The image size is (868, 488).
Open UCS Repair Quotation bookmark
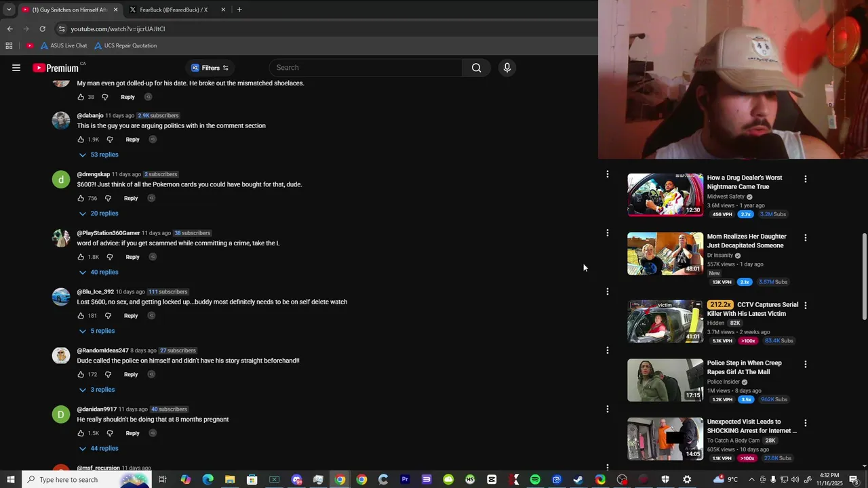point(125,45)
